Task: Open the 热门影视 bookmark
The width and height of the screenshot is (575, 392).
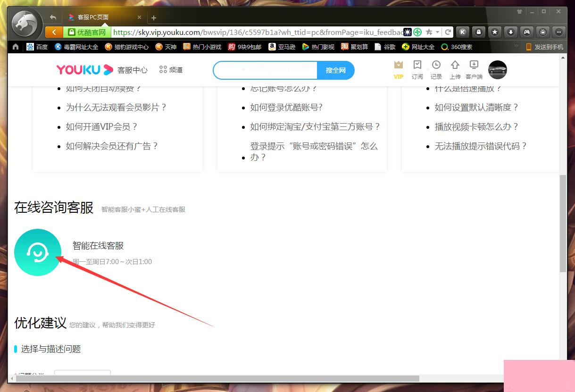Action: click(318, 47)
